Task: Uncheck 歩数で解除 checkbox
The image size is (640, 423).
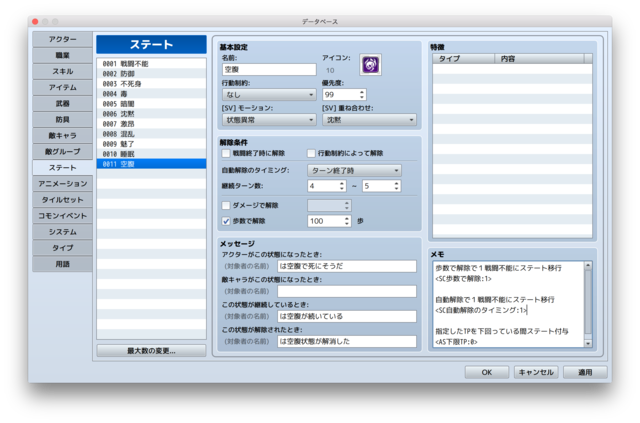Action: click(226, 221)
